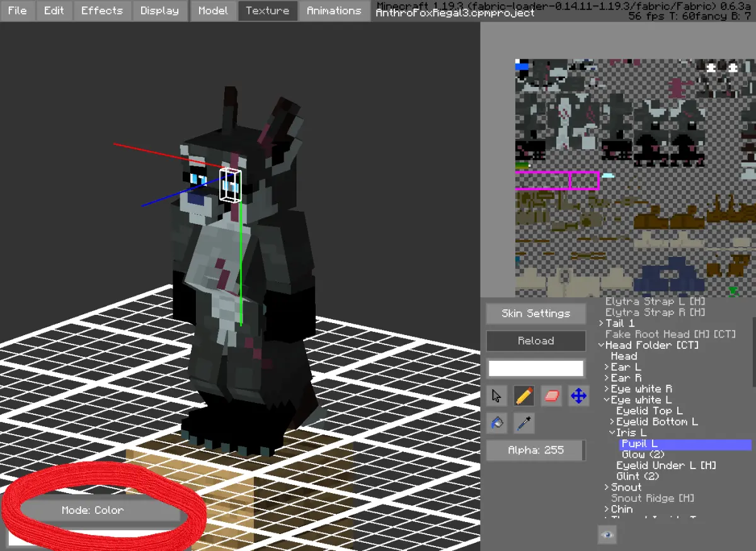Screen dimensions: 756x551
Task: Select the pencil draw tool
Action: click(x=524, y=396)
